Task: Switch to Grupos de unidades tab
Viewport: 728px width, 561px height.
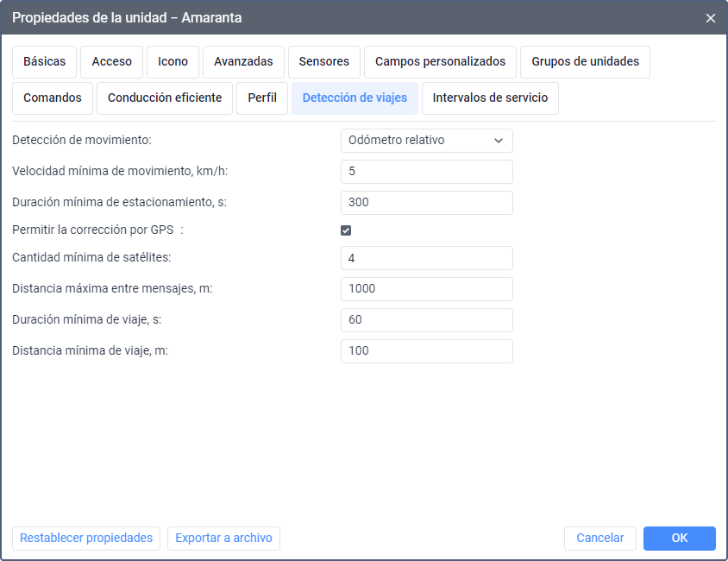Action: coord(585,62)
